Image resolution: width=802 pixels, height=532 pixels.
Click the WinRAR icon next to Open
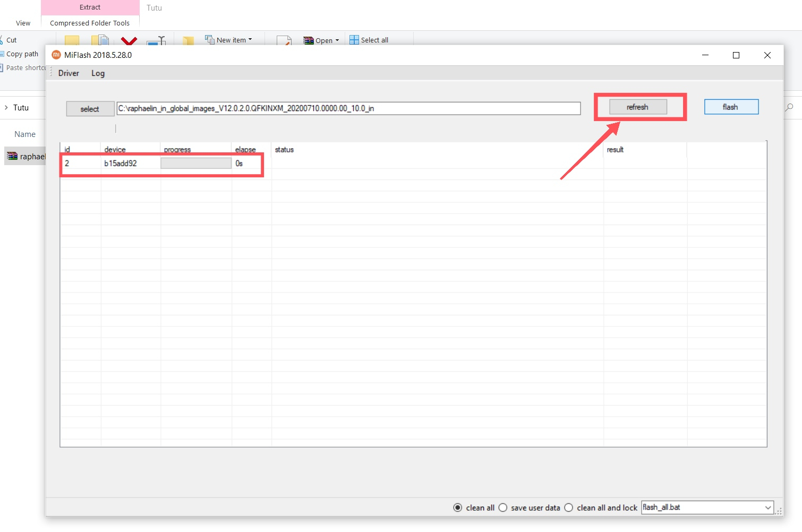point(308,40)
